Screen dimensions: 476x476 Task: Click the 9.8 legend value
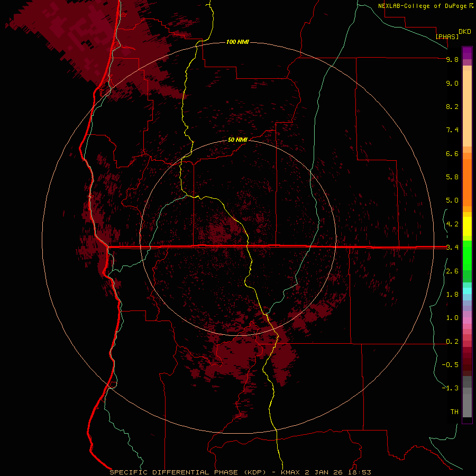[x=452, y=59]
